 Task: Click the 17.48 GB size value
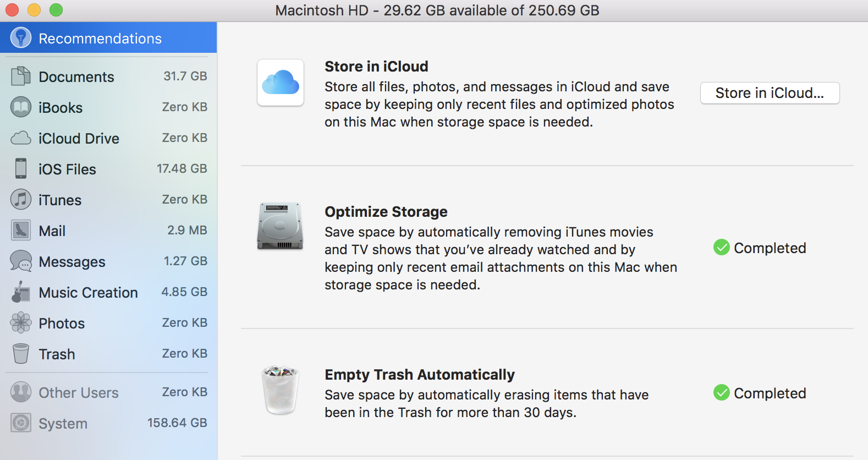point(182,168)
